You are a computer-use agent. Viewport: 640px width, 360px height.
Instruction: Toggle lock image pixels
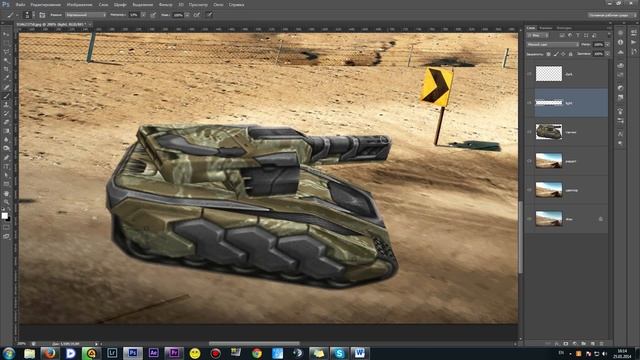tap(556, 54)
